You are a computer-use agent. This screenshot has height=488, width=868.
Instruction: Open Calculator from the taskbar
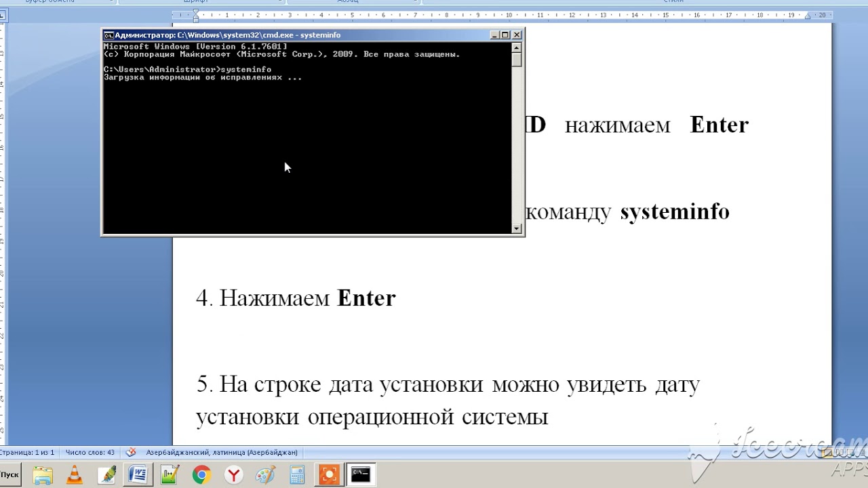(x=297, y=474)
